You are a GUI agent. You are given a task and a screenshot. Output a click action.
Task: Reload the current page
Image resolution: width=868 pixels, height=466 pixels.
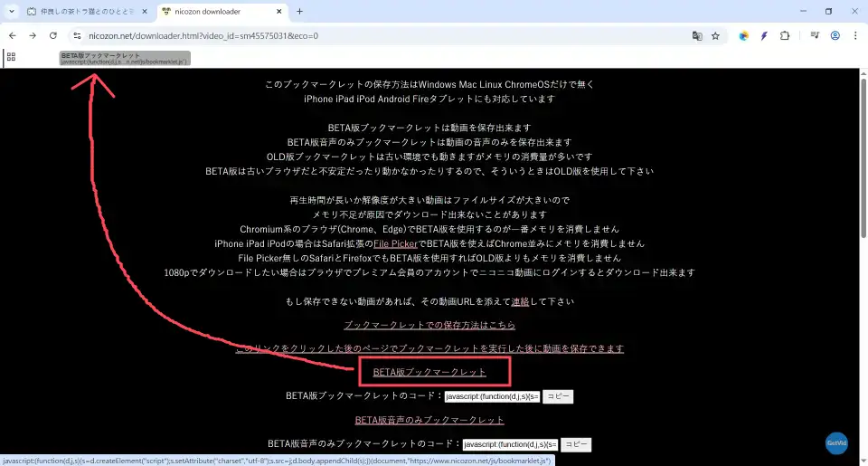[x=53, y=35]
